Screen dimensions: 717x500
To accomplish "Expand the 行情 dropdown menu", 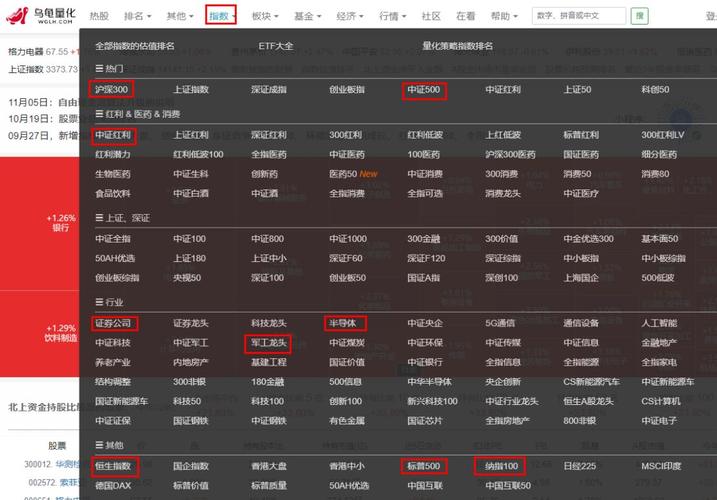I will point(392,16).
